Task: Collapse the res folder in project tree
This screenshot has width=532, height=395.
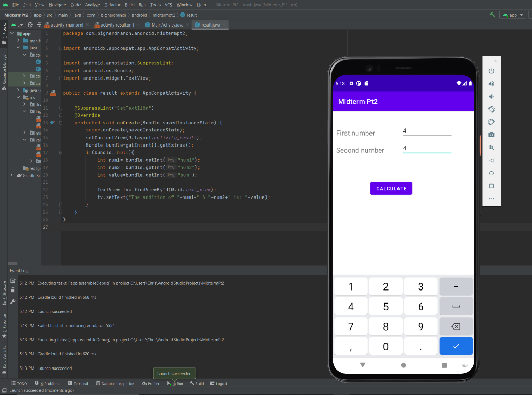Action: click(18, 97)
